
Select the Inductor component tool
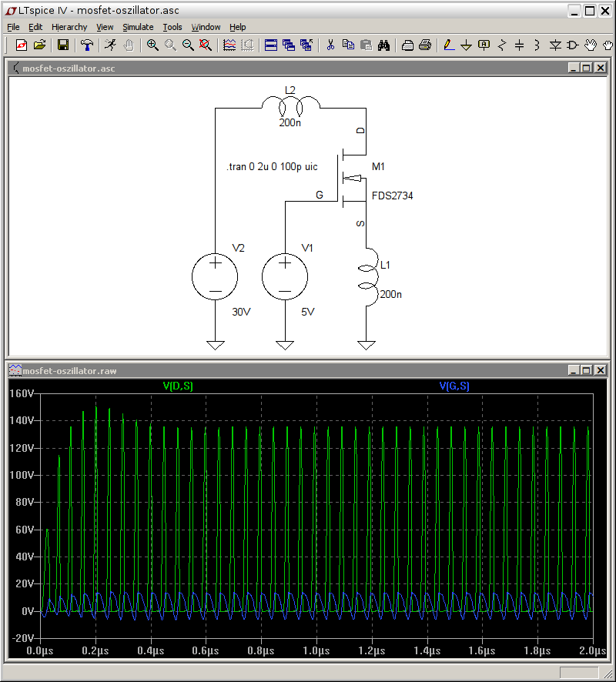[537, 45]
